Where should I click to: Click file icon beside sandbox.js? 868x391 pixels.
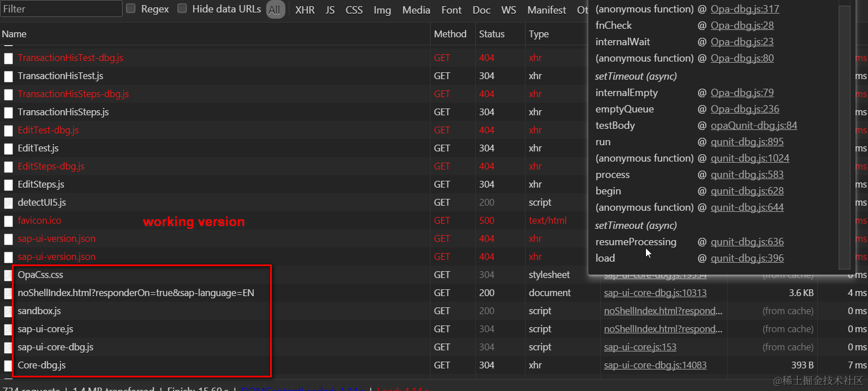pos(8,311)
